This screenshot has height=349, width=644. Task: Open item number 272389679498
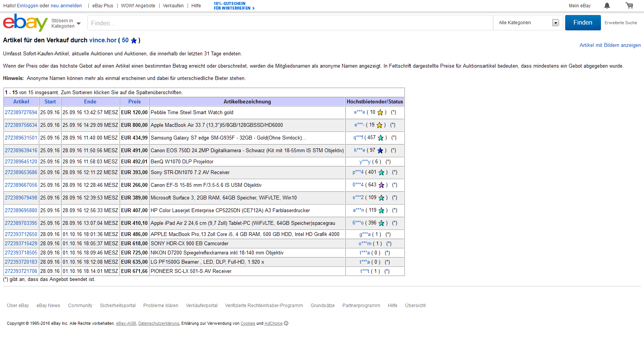coord(21,198)
